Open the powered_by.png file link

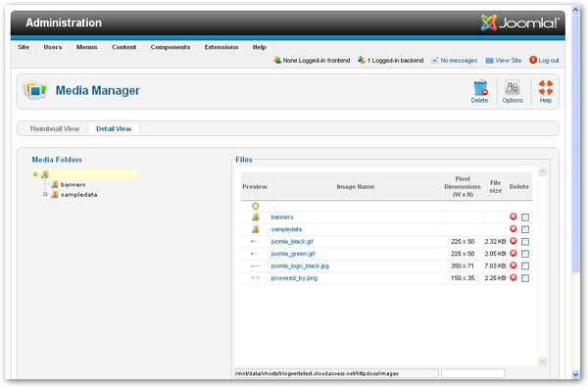[x=294, y=278]
